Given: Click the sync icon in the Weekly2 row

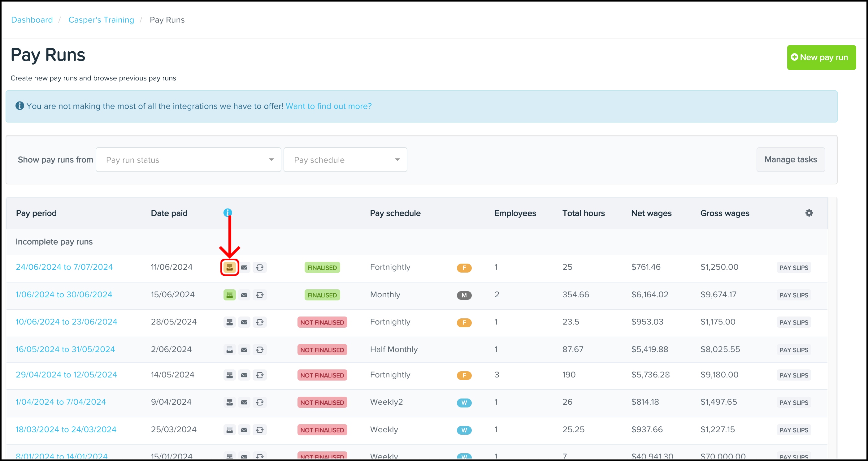Looking at the screenshot, I should pos(259,403).
